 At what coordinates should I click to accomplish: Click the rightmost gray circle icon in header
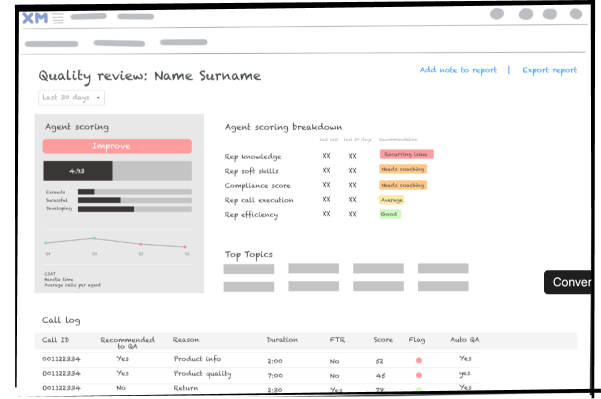pos(576,14)
